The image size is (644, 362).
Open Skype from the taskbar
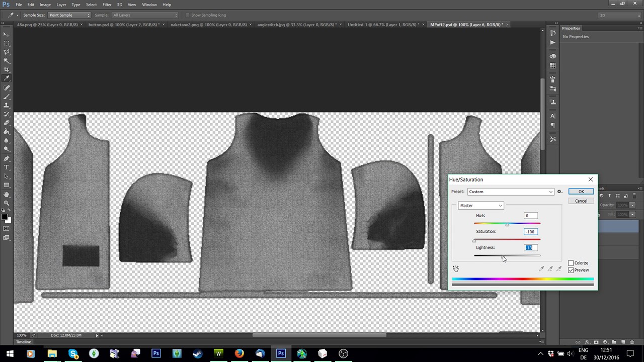point(73,354)
